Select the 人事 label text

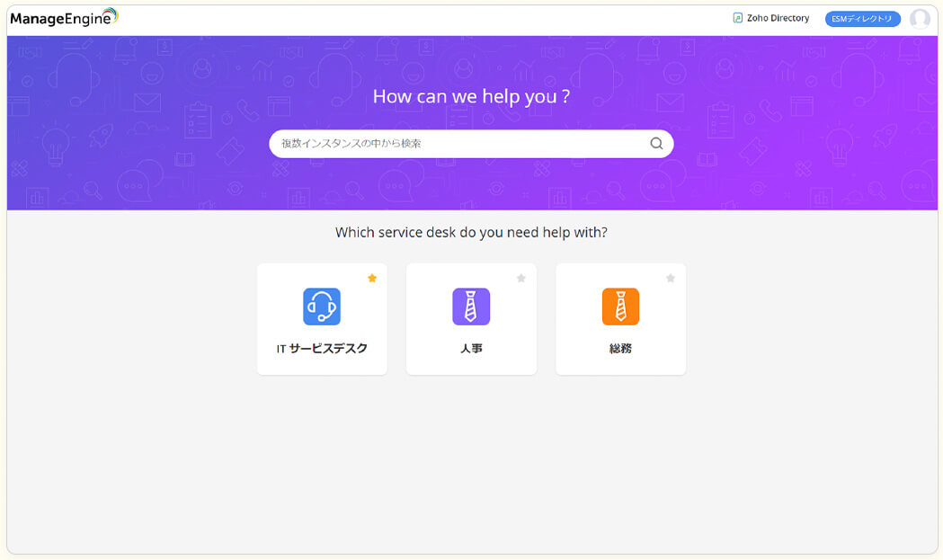pyautogui.click(x=471, y=349)
